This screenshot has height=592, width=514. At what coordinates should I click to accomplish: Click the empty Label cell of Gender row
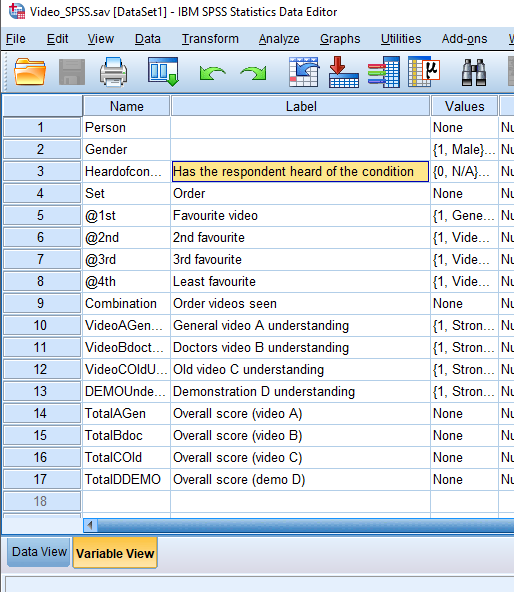point(300,149)
